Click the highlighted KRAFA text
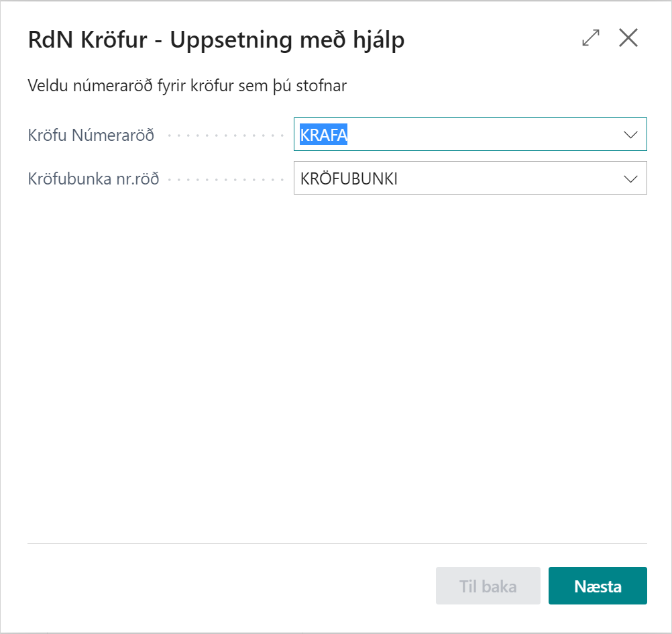 [323, 135]
